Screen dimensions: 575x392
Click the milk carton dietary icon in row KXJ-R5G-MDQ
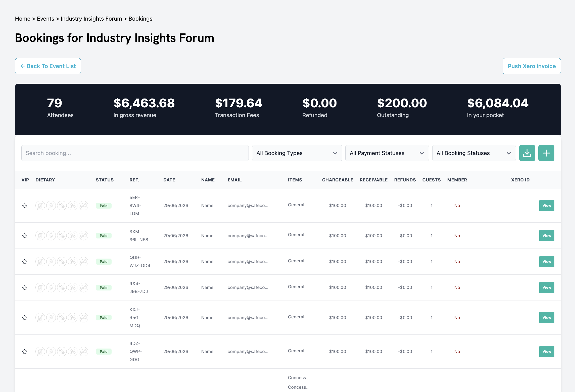[40, 318]
